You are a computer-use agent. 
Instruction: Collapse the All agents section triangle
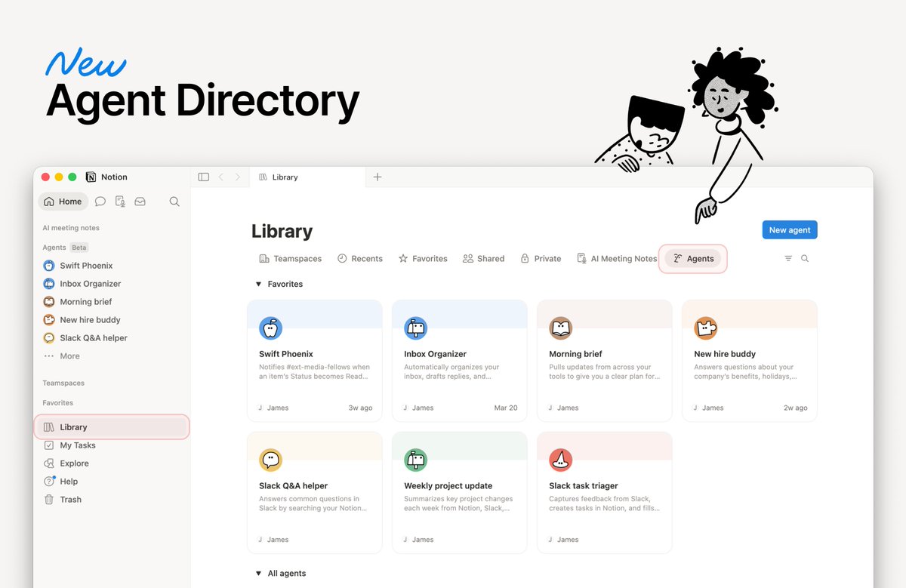pyautogui.click(x=258, y=574)
